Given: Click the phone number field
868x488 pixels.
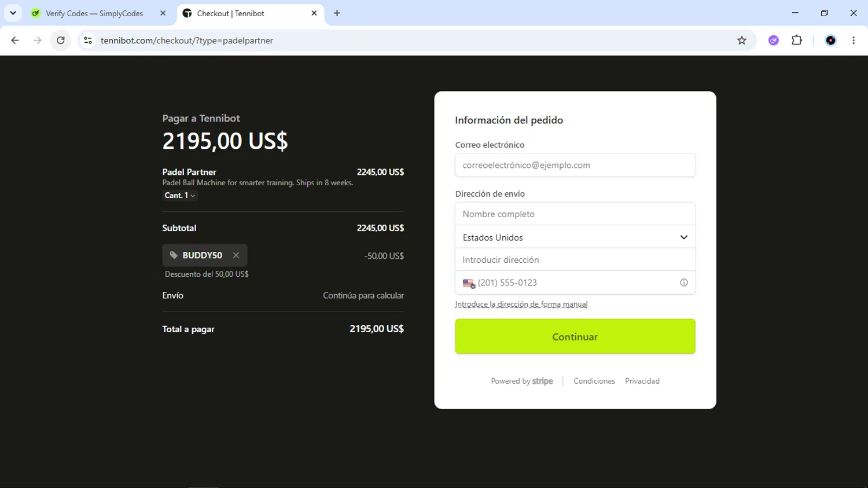Looking at the screenshot, I should point(576,282).
